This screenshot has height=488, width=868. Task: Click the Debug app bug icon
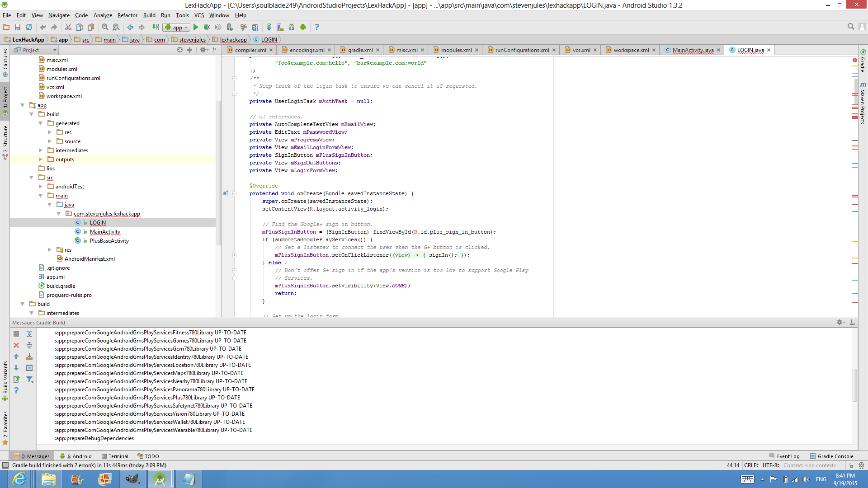207,27
